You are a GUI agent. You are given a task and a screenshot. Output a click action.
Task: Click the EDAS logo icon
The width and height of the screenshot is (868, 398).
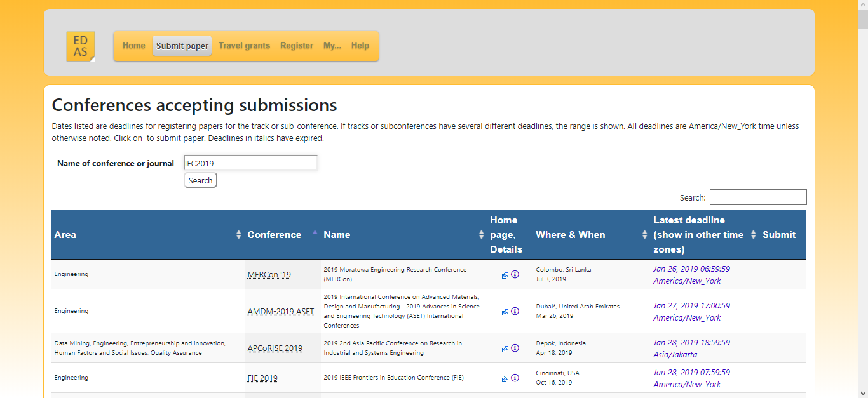80,46
